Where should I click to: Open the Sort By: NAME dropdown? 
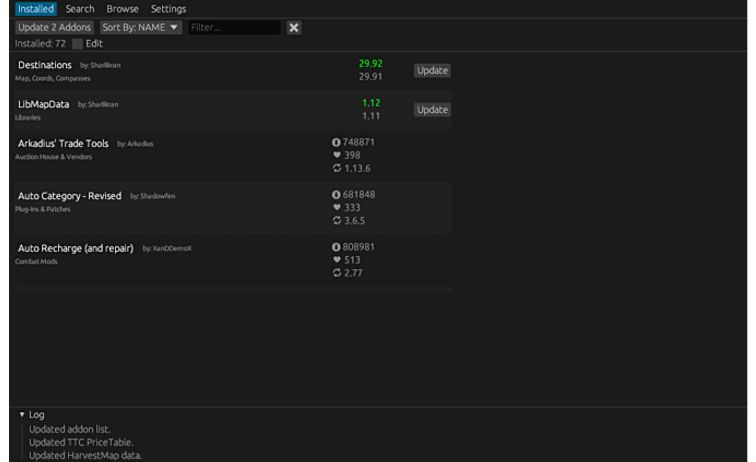pyautogui.click(x=140, y=27)
